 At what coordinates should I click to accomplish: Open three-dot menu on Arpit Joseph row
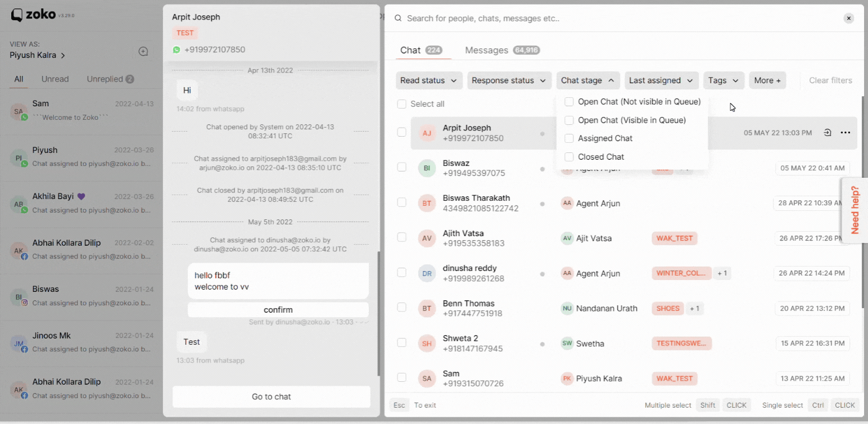846,133
